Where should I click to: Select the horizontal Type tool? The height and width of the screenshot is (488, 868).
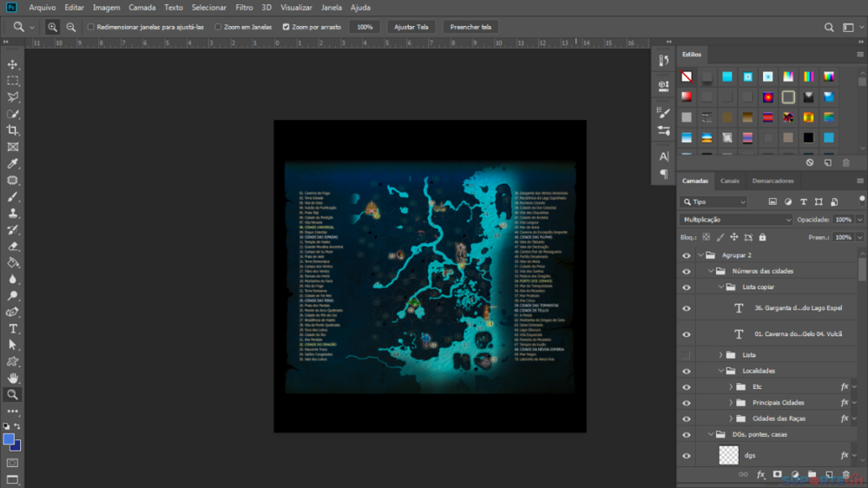13,329
